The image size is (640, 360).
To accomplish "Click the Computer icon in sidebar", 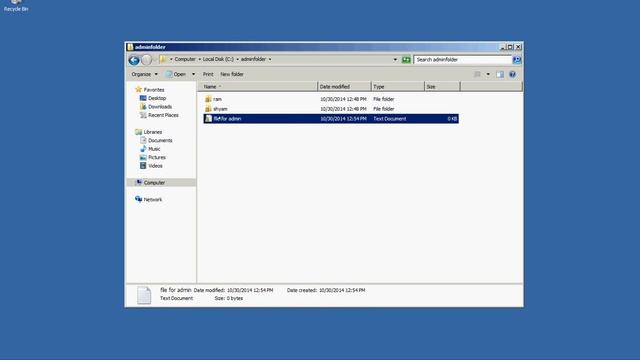I will pyautogui.click(x=139, y=182).
